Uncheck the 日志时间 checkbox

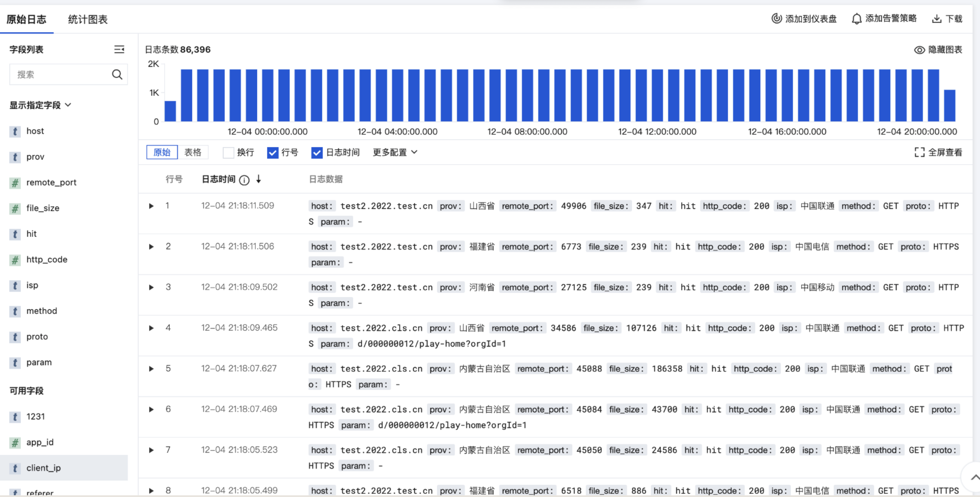[317, 152]
